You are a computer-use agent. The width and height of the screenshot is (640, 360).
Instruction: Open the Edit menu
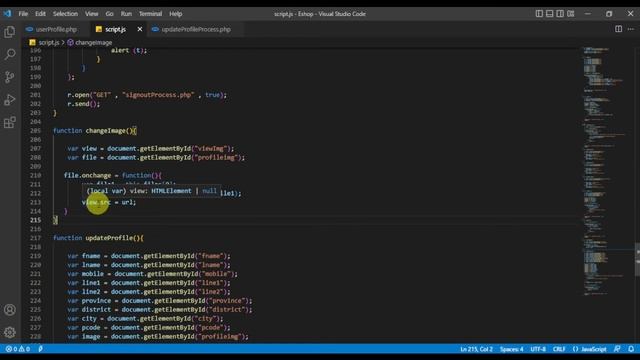click(40, 14)
